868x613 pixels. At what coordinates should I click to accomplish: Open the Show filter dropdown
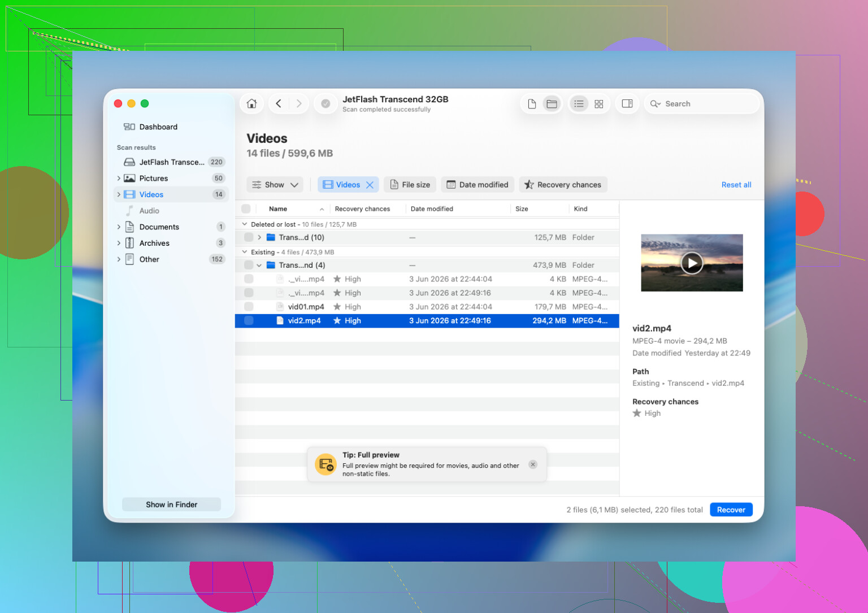(275, 185)
